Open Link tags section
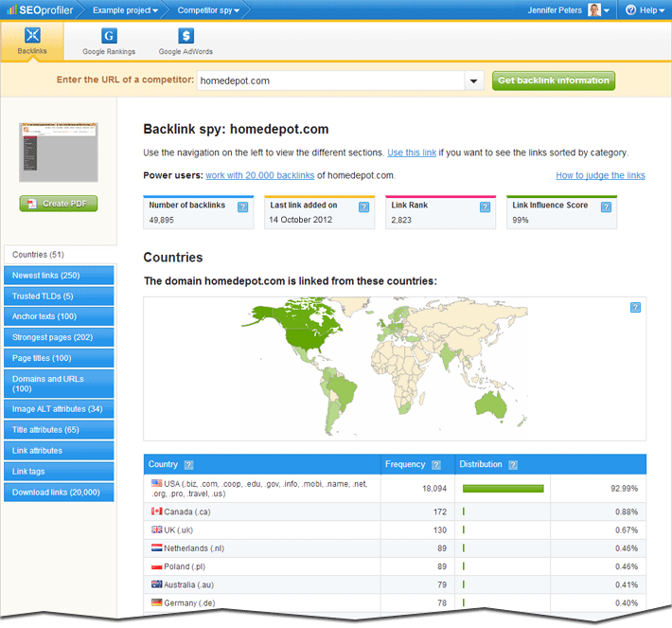Screen dimensions: 672x628 click(x=59, y=472)
